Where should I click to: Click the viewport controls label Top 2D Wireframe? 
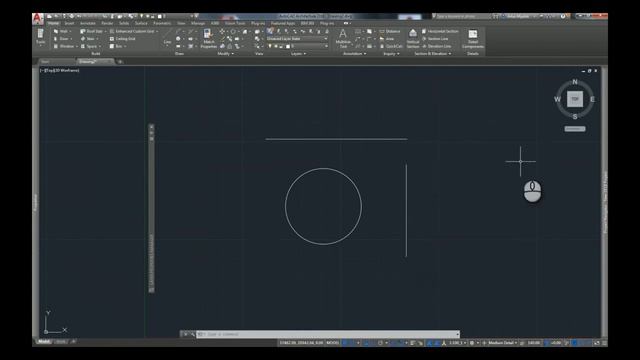[x=60, y=71]
